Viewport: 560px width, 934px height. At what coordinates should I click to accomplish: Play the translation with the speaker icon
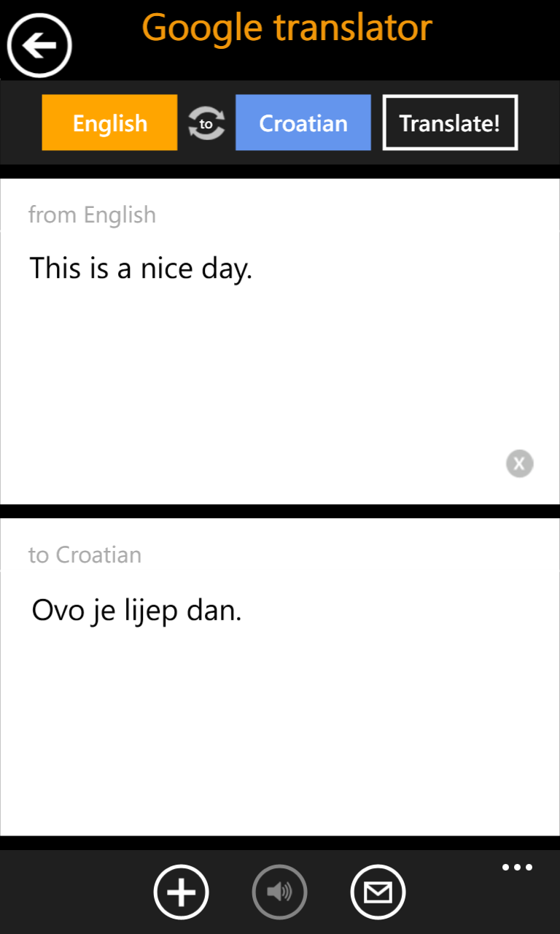(279, 892)
